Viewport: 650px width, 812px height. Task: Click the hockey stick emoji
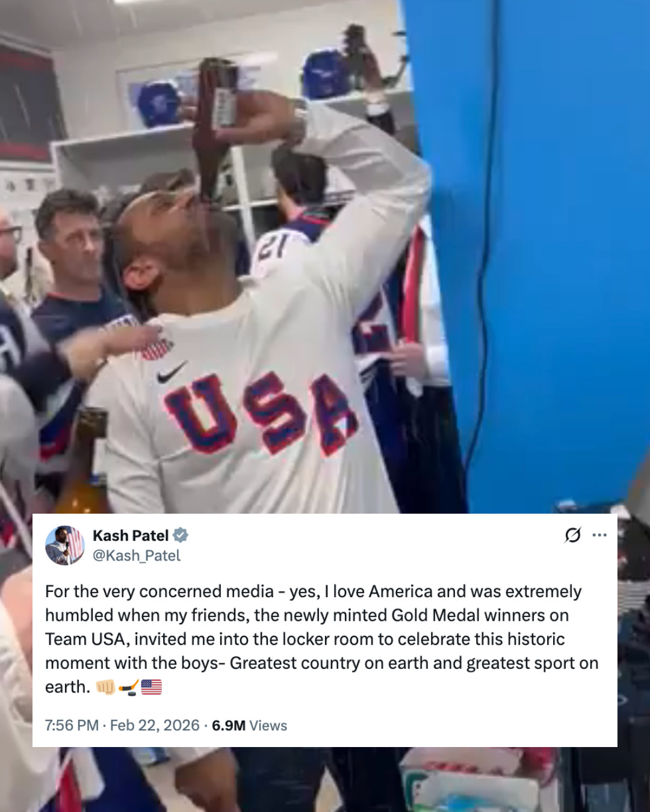[129, 687]
